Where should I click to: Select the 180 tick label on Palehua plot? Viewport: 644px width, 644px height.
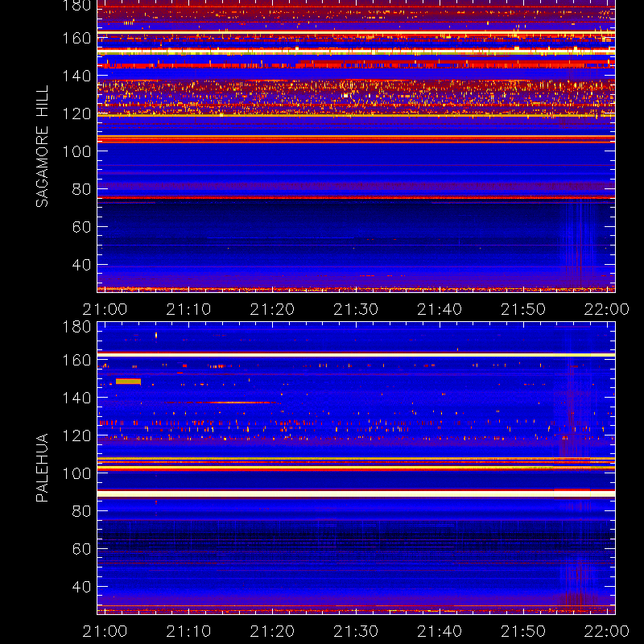click(x=76, y=327)
